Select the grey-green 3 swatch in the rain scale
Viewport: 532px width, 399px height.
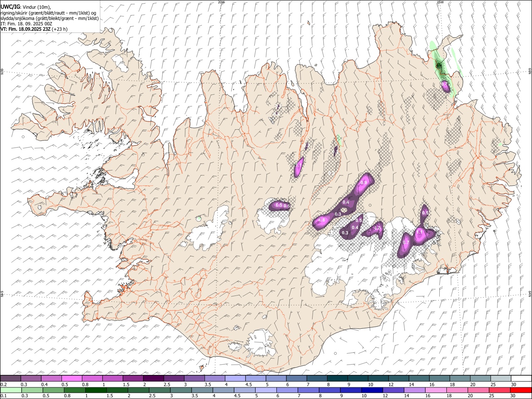tap(181, 390)
